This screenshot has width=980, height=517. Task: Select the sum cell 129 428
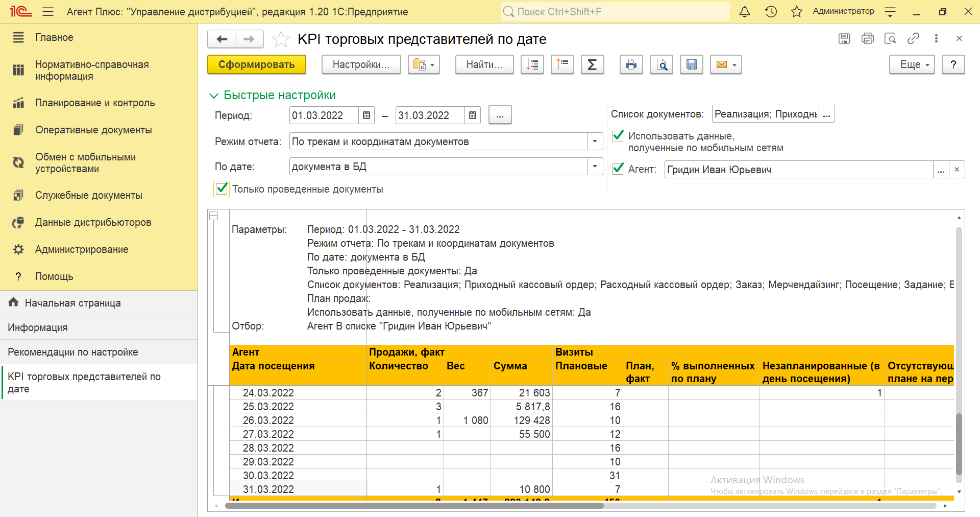(x=522, y=420)
